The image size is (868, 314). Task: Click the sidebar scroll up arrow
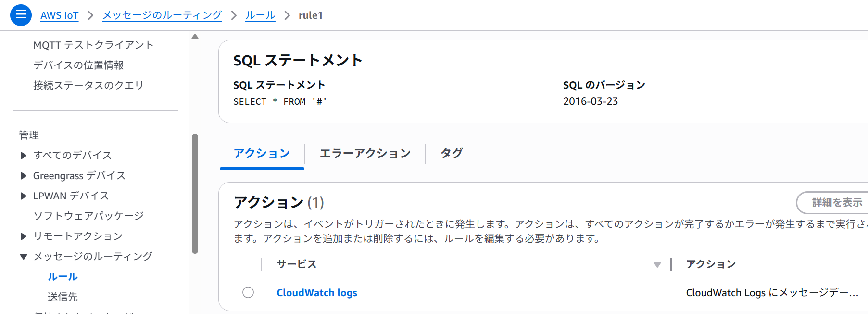pos(195,37)
